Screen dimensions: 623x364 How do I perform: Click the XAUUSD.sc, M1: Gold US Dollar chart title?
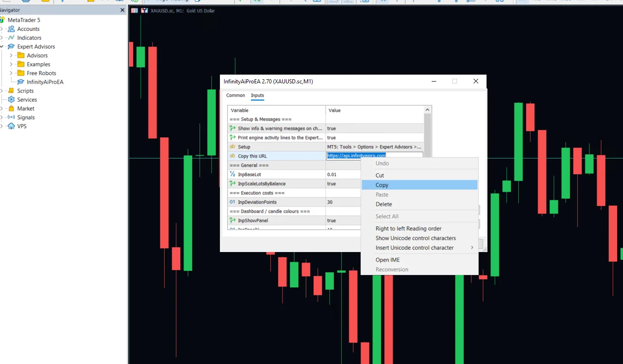[183, 11]
